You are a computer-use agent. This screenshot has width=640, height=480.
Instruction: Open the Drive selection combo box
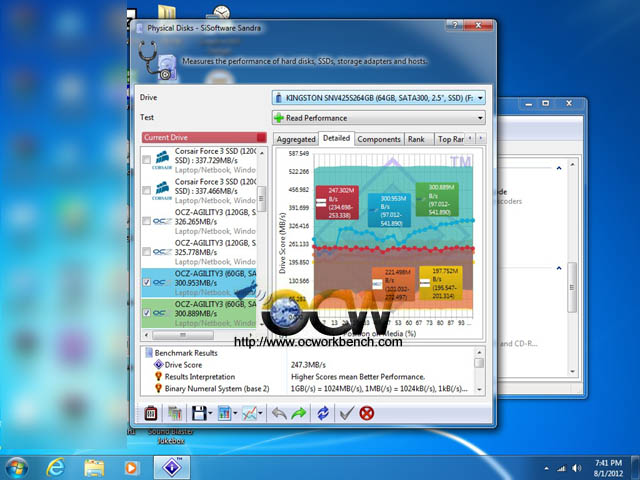(x=379, y=98)
